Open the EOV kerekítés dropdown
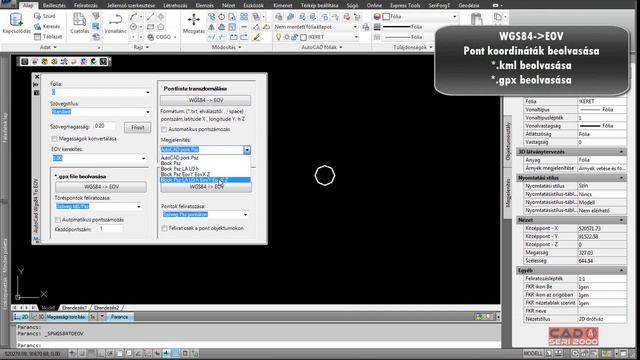The image size is (640, 360). (x=98, y=158)
